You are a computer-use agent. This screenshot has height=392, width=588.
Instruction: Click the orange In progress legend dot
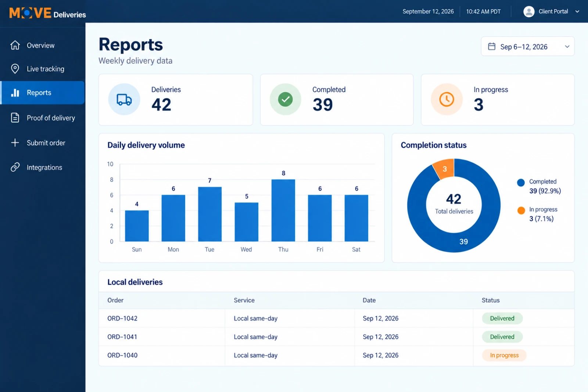coord(521,211)
